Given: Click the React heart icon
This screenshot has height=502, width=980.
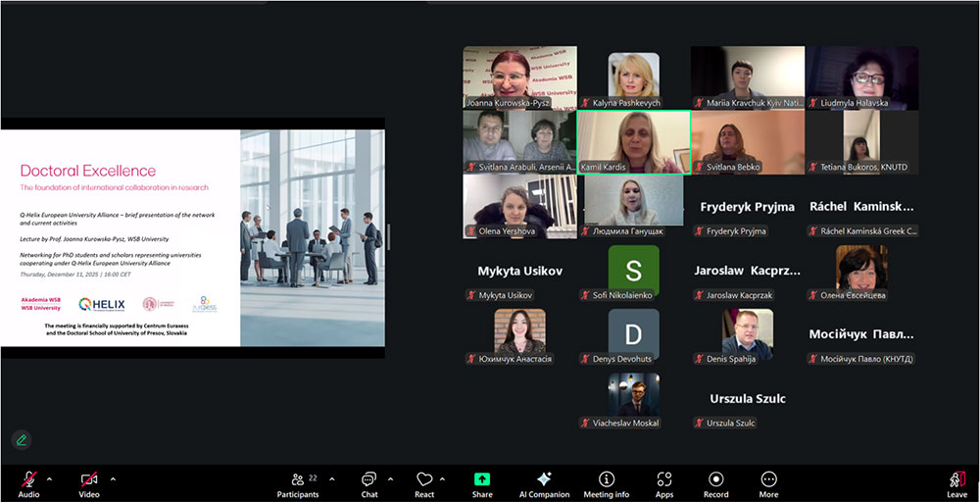Looking at the screenshot, I should pyautogui.click(x=424, y=481).
